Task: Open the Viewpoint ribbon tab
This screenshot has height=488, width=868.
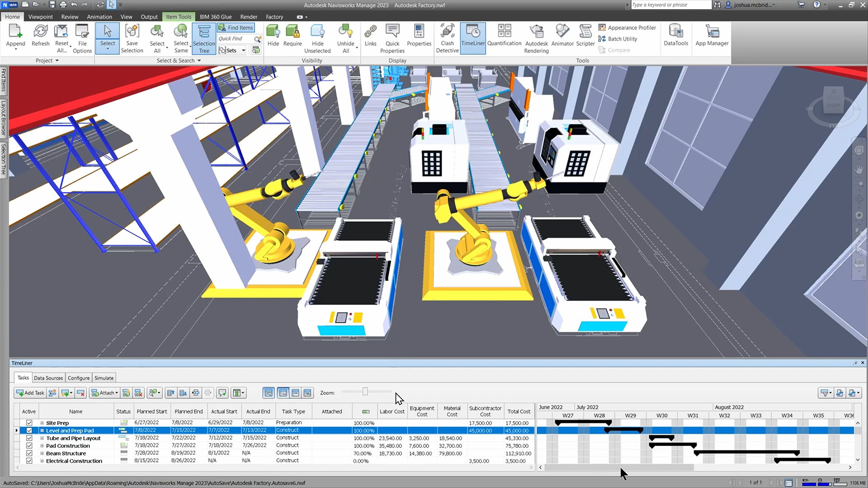Action: (x=40, y=17)
